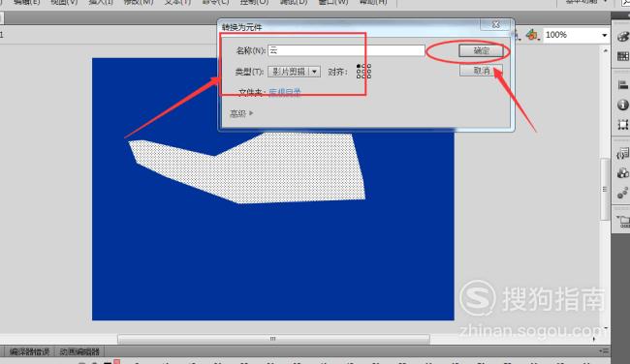The width and height of the screenshot is (630, 364).
Task: Select the top-left registration point
Action: [359, 66]
